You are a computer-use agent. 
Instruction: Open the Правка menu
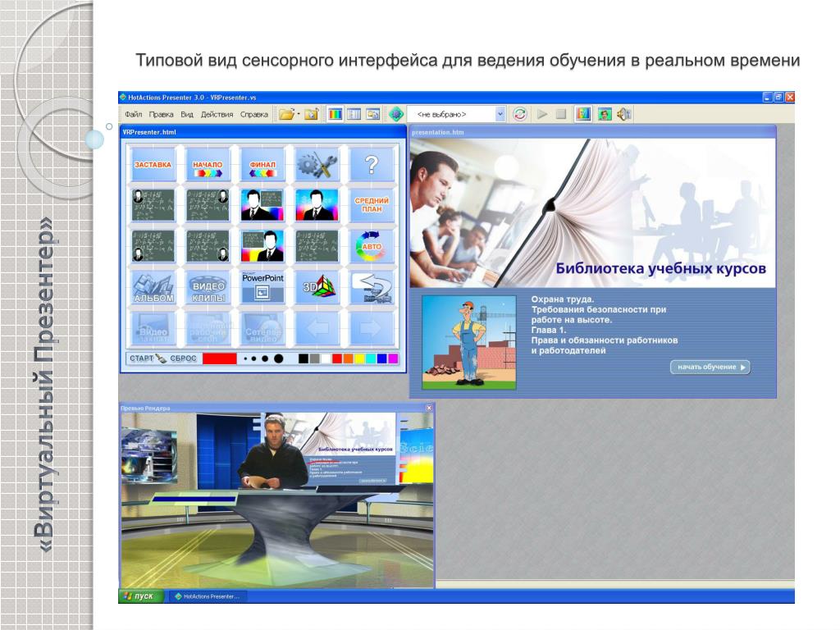pyautogui.click(x=162, y=114)
